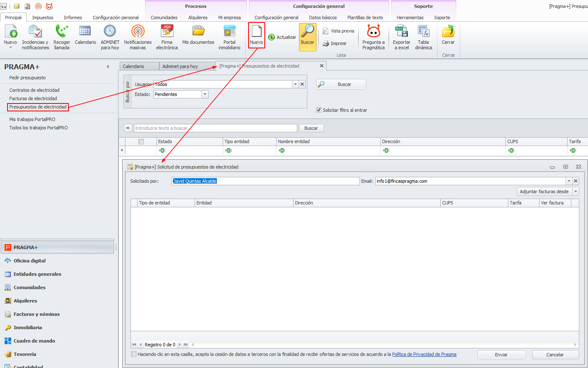Open Firma electrónica PDF tool

[167, 37]
